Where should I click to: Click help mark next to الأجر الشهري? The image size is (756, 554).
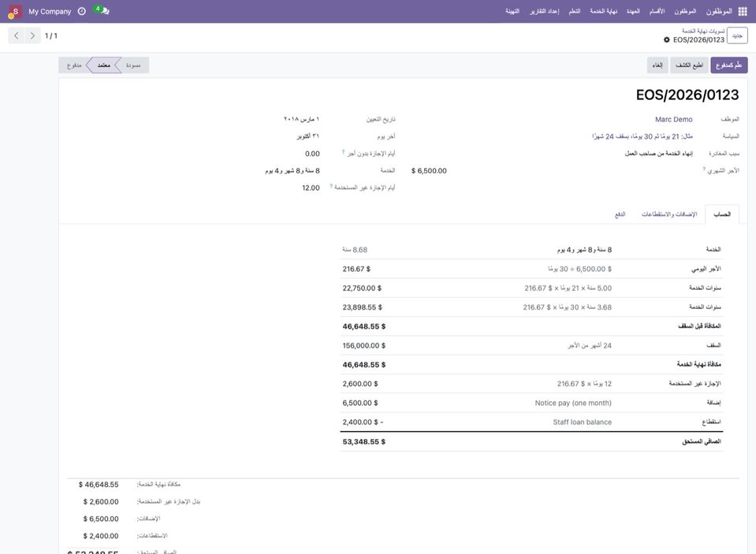pyautogui.click(x=704, y=169)
